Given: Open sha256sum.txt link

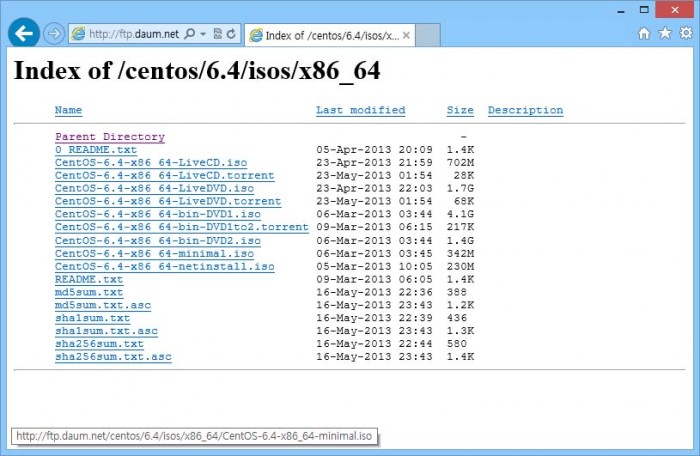Looking at the screenshot, I should point(100,344).
